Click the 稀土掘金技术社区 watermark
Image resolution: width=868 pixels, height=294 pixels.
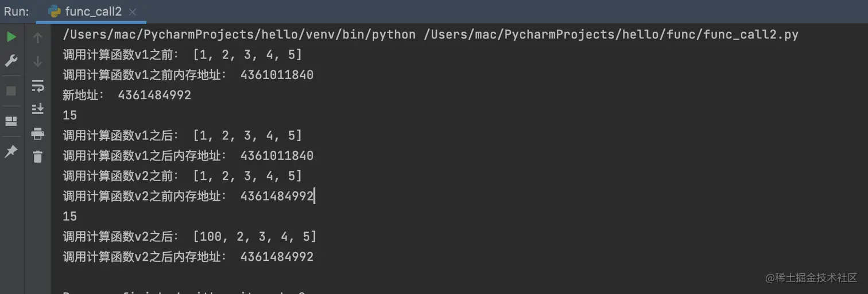(x=811, y=277)
